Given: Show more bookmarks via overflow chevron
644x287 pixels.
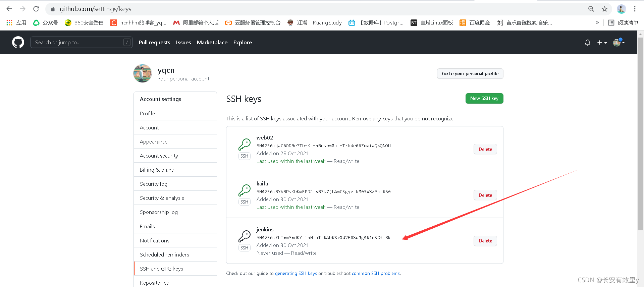Looking at the screenshot, I should point(597,23).
